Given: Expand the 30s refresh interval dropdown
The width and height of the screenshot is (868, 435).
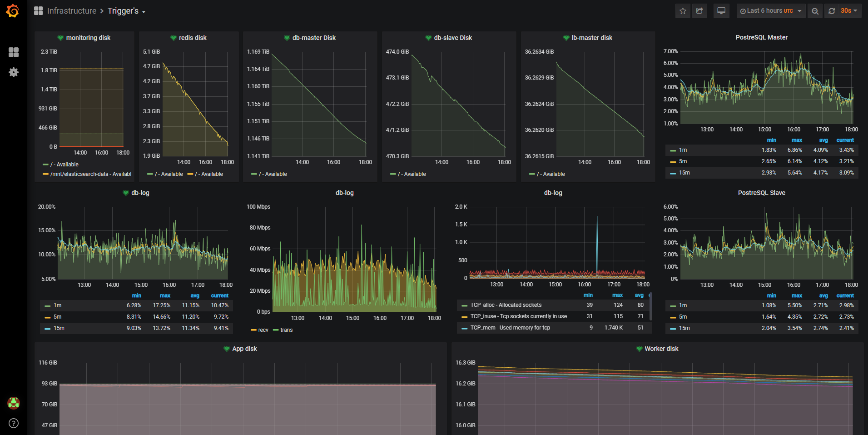Looking at the screenshot, I should click(849, 11).
